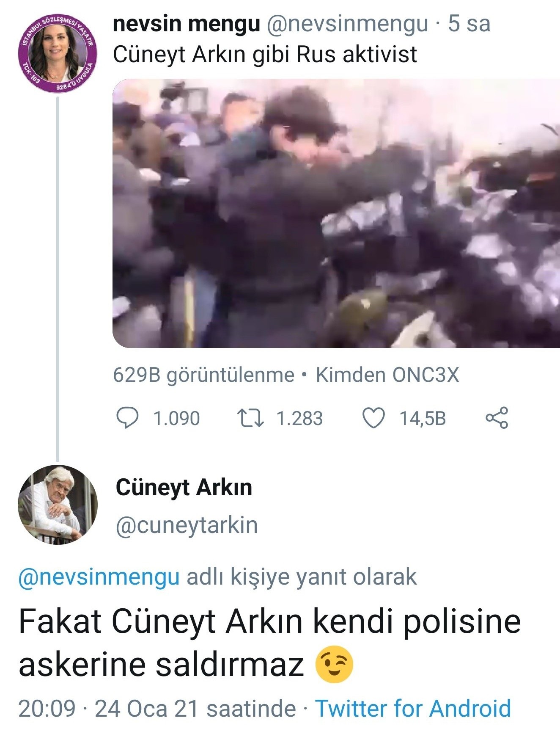Open the Twitter for Android link
The image size is (560, 737).
point(413,709)
